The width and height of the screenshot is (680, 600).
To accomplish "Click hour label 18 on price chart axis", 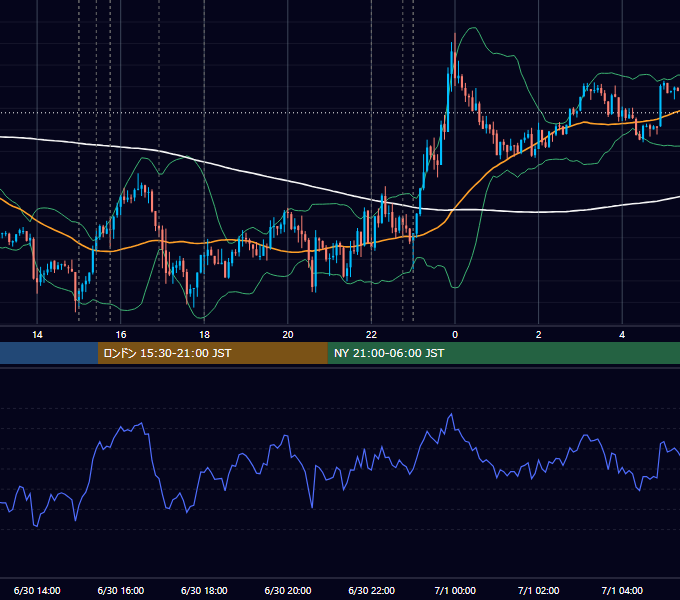I will [x=204, y=335].
